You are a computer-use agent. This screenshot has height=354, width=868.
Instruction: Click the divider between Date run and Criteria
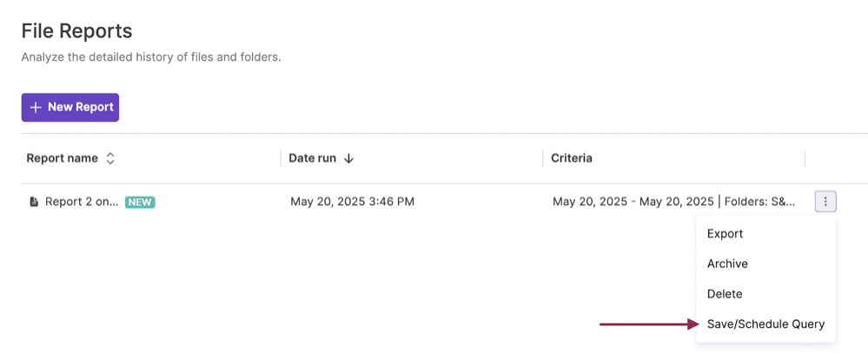[x=543, y=158]
